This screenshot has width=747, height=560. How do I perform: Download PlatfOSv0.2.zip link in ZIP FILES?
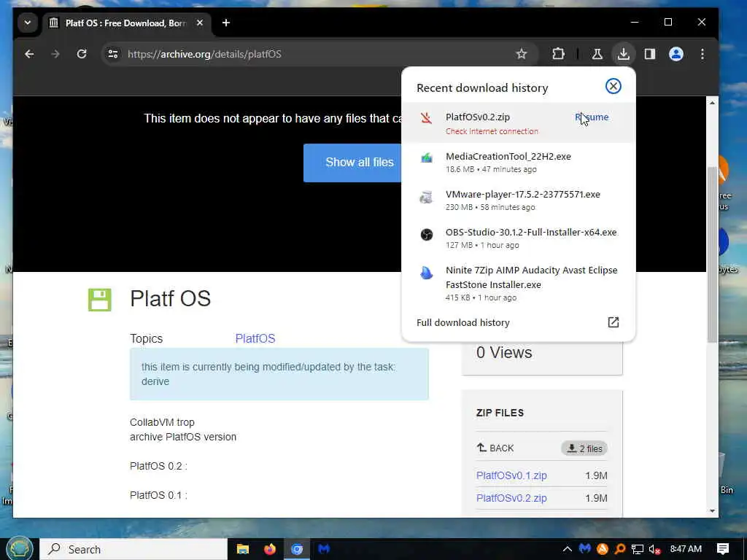(x=511, y=498)
